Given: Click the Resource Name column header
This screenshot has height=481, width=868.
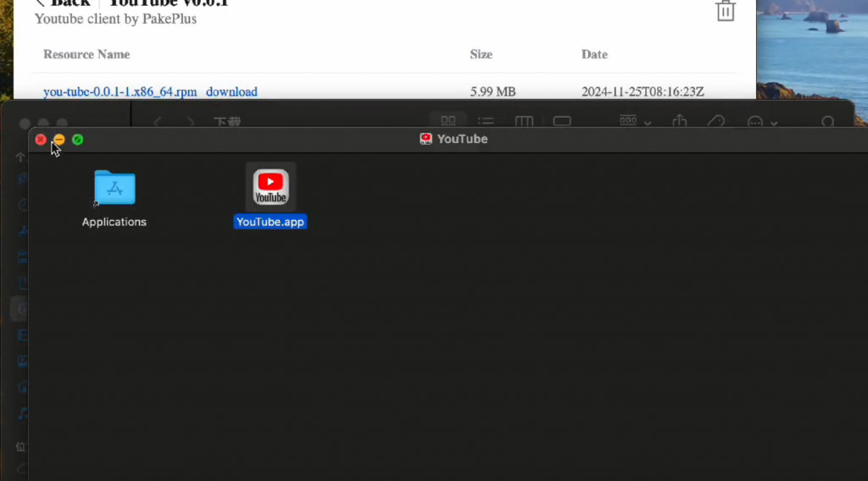Looking at the screenshot, I should (x=86, y=54).
